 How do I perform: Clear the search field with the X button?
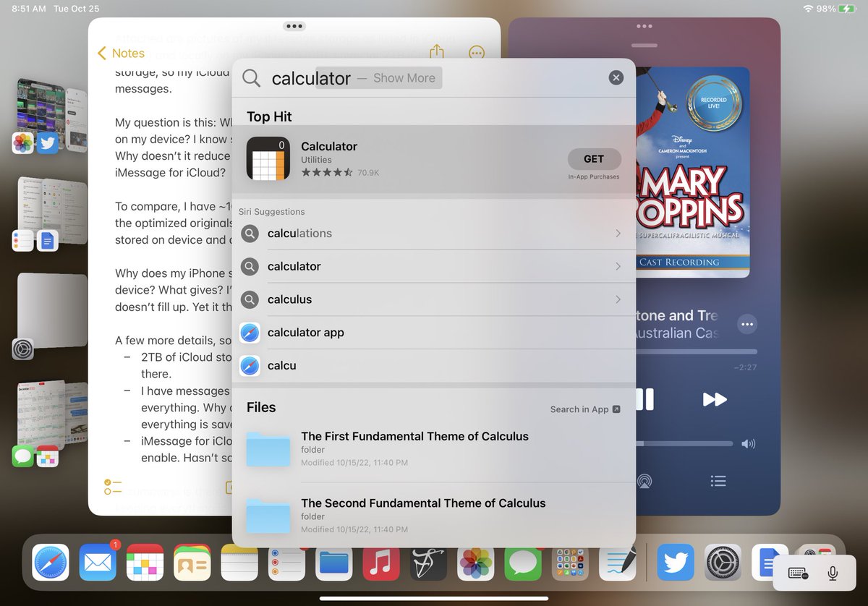click(x=616, y=78)
